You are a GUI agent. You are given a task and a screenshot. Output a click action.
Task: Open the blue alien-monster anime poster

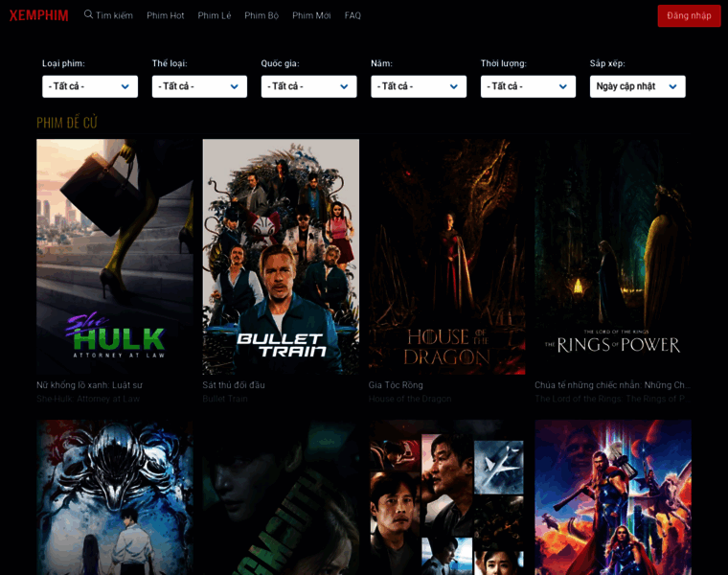point(115,497)
